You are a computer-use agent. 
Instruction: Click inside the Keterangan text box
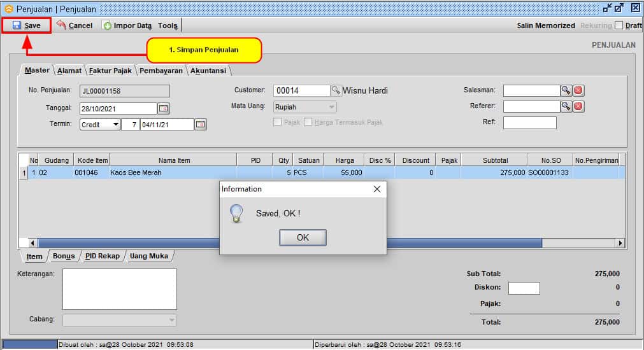tap(119, 289)
